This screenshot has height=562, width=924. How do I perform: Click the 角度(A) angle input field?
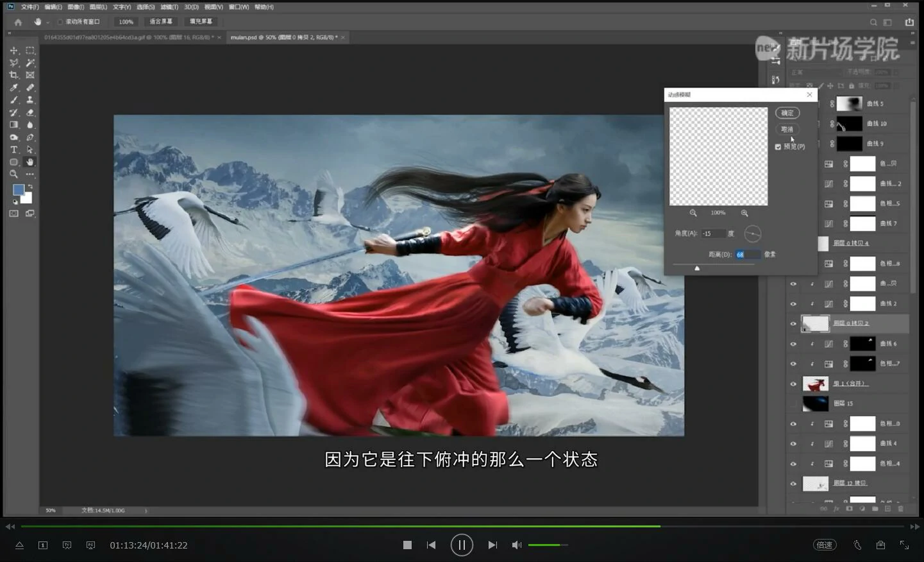(712, 234)
